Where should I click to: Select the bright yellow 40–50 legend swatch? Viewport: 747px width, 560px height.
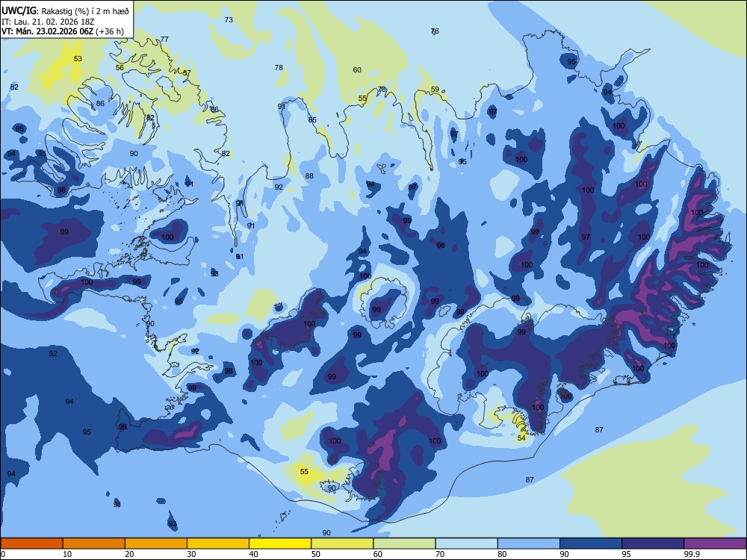pyautogui.click(x=280, y=544)
